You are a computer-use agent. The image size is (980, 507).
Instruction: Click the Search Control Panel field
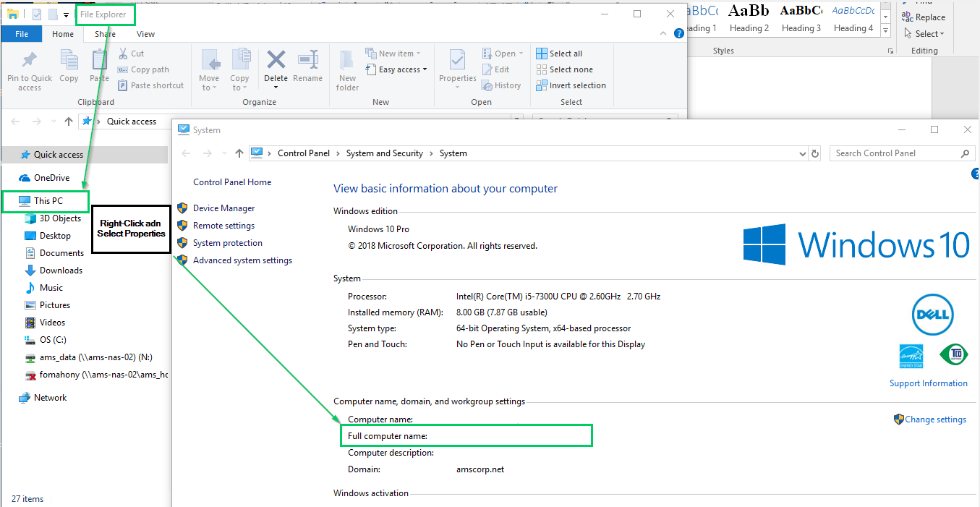[x=903, y=153]
